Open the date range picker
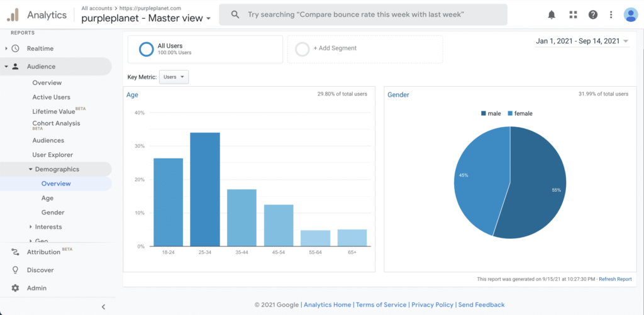The width and height of the screenshot is (644, 315). click(x=582, y=41)
